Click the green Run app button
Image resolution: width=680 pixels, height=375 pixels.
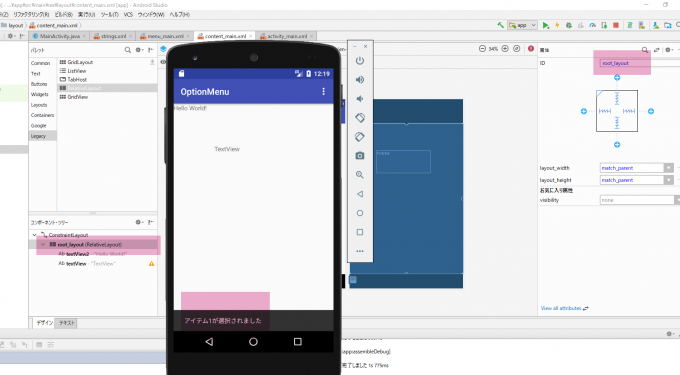(546, 26)
